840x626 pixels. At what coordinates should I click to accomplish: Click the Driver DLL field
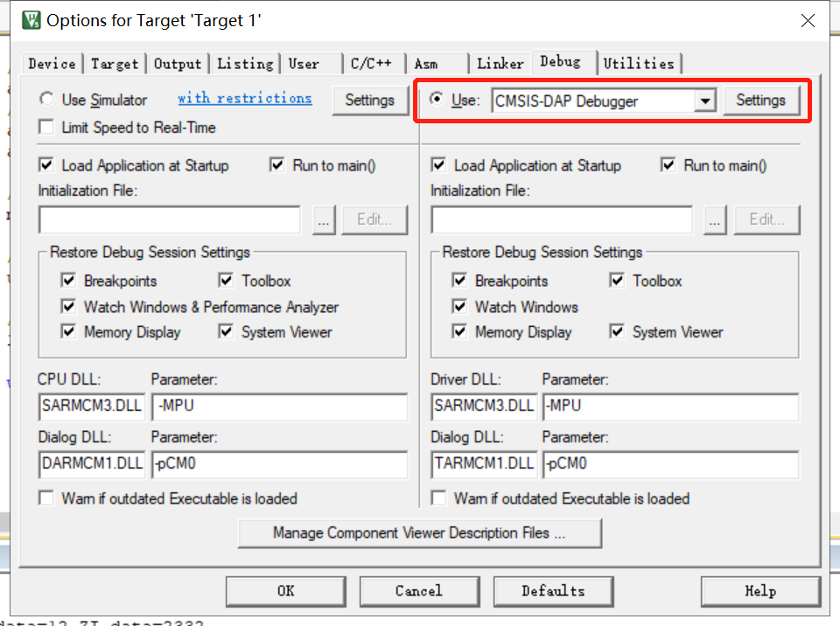pyautogui.click(x=484, y=407)
